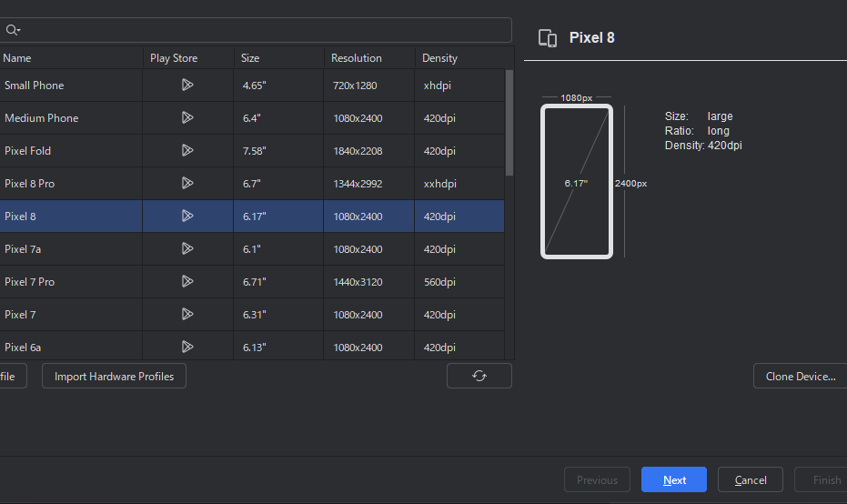Screen dimensions: 847x504
Task: Click the device icon beside Pixel 8 title
Action: click(x=547, y=38)
